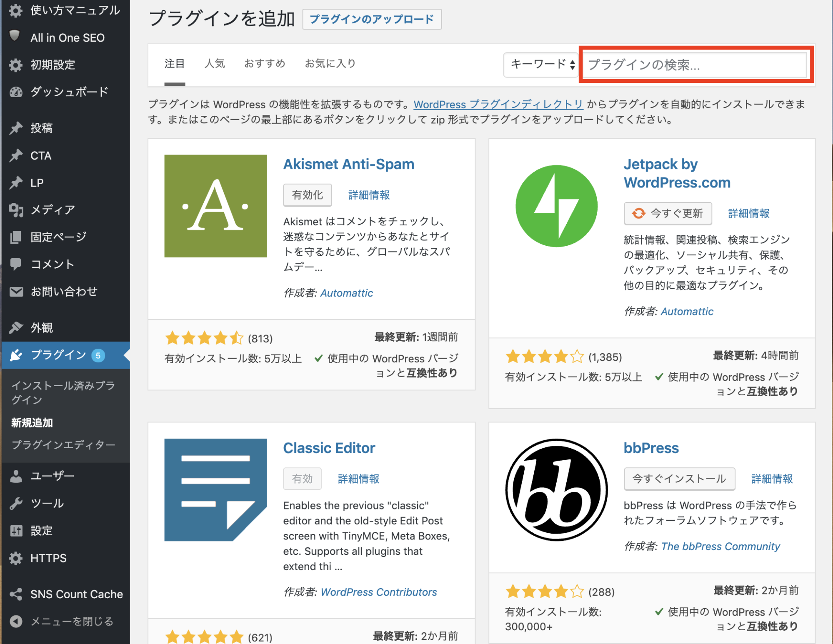Screen dimensions: 833x644
Task: Switch to the お気に入り tab
Action: click(330, 64)
